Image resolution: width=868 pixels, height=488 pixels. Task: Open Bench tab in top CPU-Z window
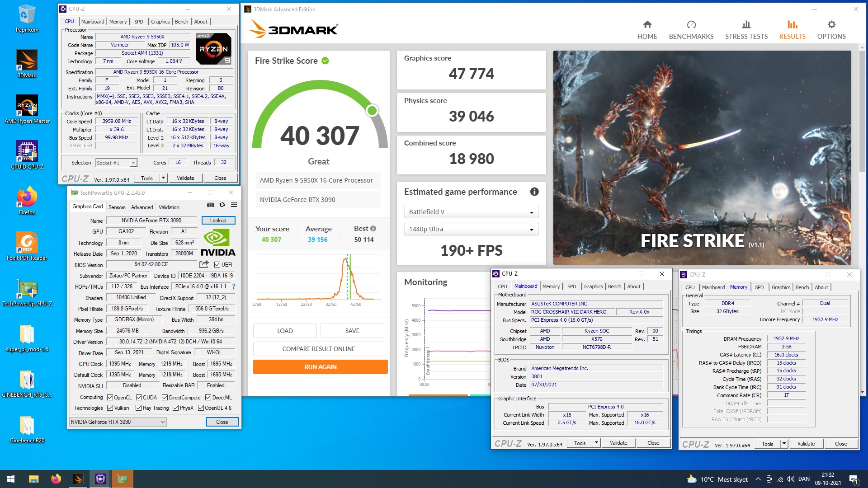point(181,22)
